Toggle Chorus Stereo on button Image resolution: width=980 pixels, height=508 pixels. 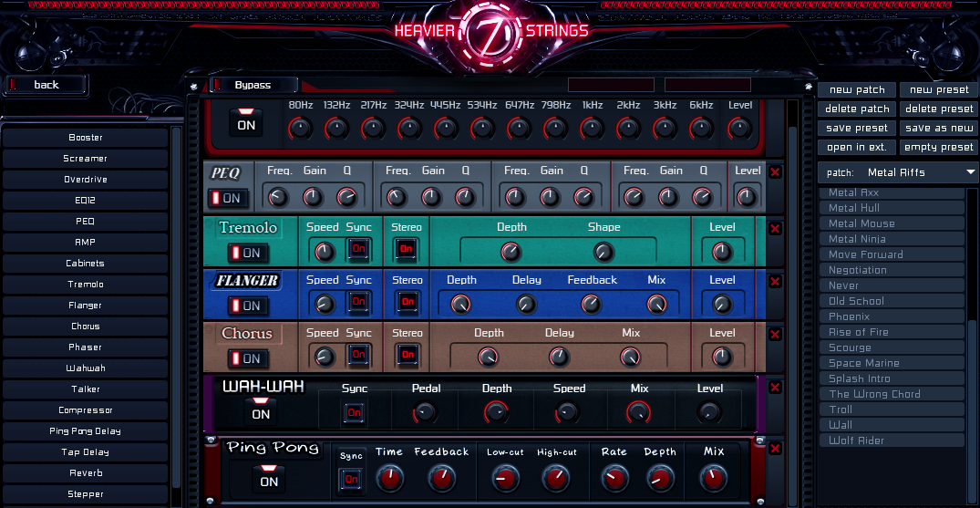click(407, 355)
